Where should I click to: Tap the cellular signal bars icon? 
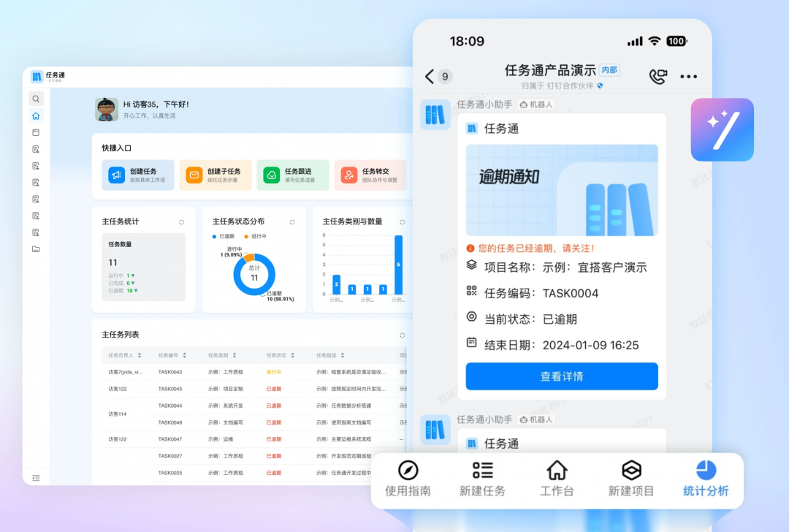click(635, 41)
